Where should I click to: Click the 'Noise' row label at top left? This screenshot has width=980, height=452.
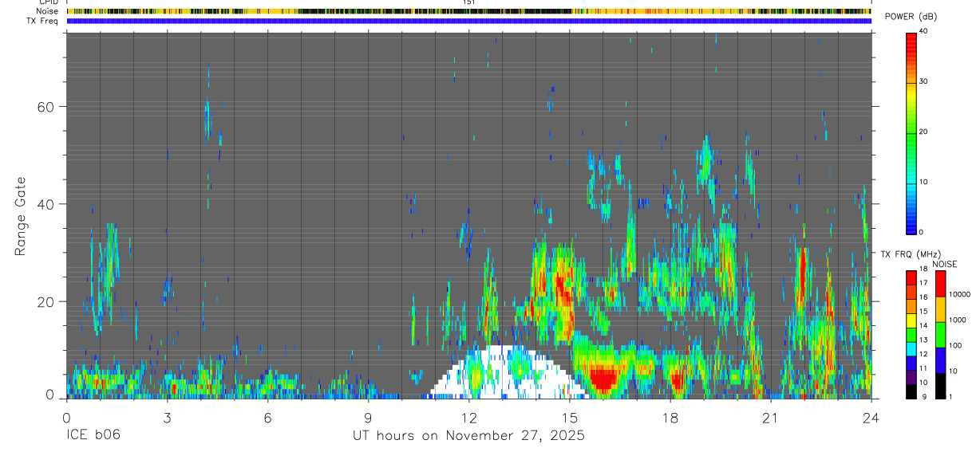[x=49, y=11]
